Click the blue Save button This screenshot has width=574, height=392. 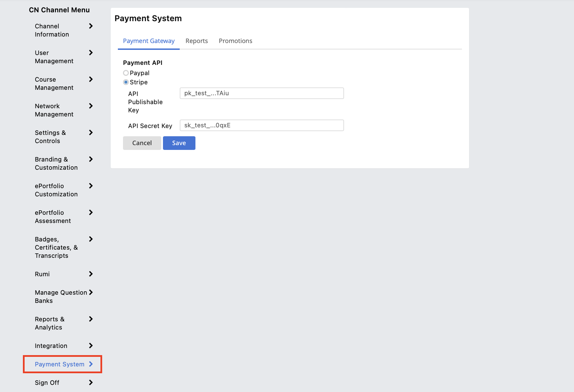click(x=179, y=143)
